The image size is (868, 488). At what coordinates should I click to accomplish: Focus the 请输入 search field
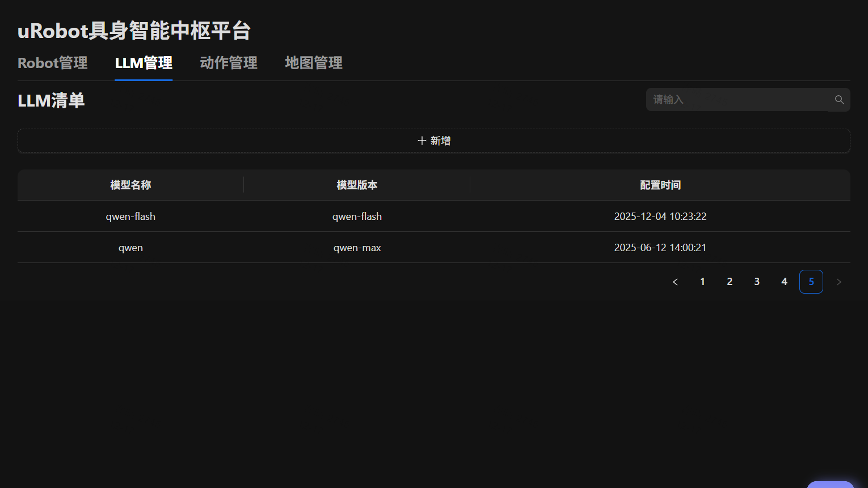click(738, 100)
